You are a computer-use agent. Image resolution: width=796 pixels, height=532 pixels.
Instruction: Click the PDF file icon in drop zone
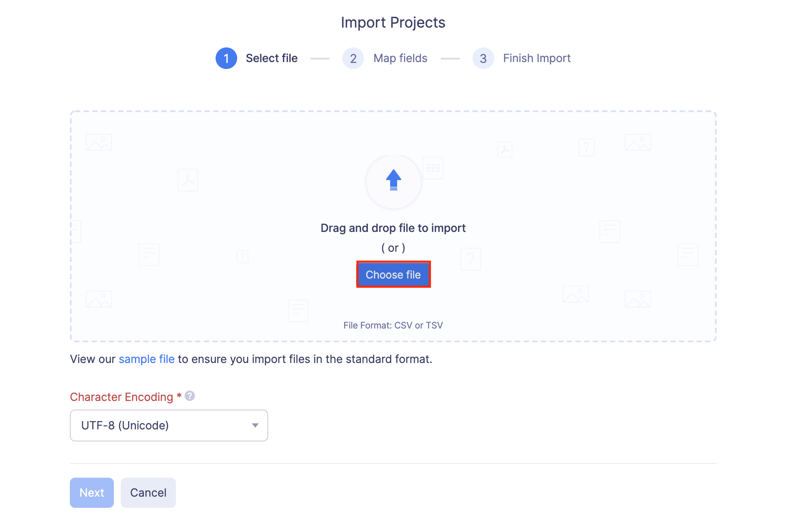point(188,180)
